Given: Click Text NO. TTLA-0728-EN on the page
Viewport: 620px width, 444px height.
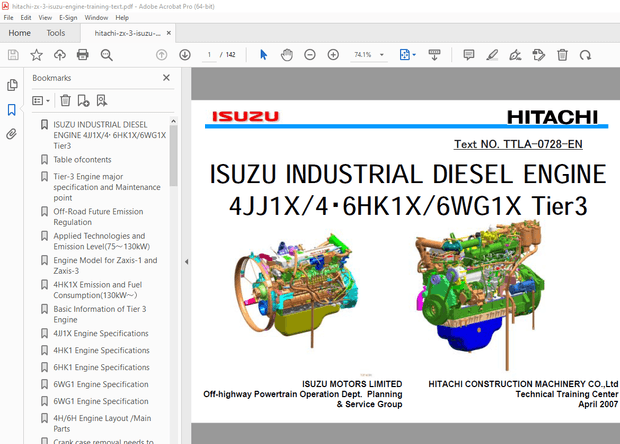Looking at the screenshot, I should (518, 144).
